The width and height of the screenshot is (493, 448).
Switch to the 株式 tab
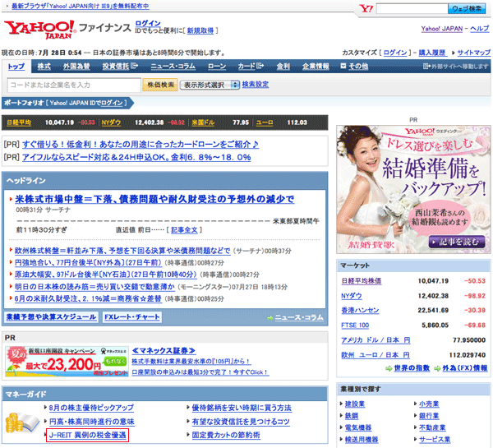point(44,66)
